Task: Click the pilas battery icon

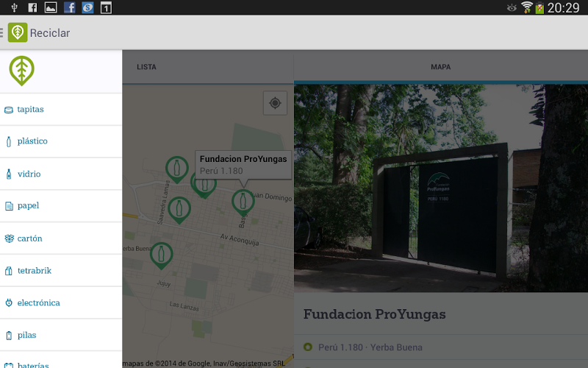Action: (x=9, y=336)
